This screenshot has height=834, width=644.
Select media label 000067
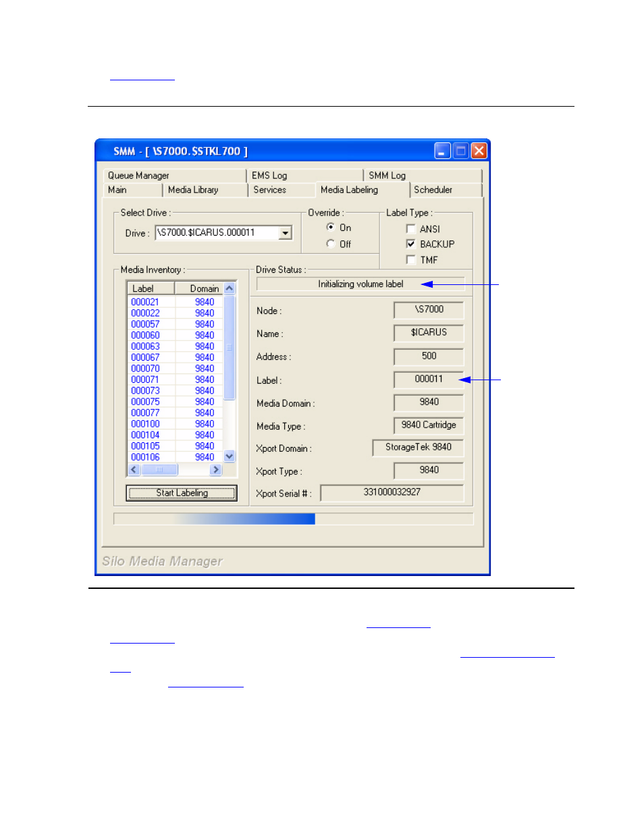tap(145, 357)
